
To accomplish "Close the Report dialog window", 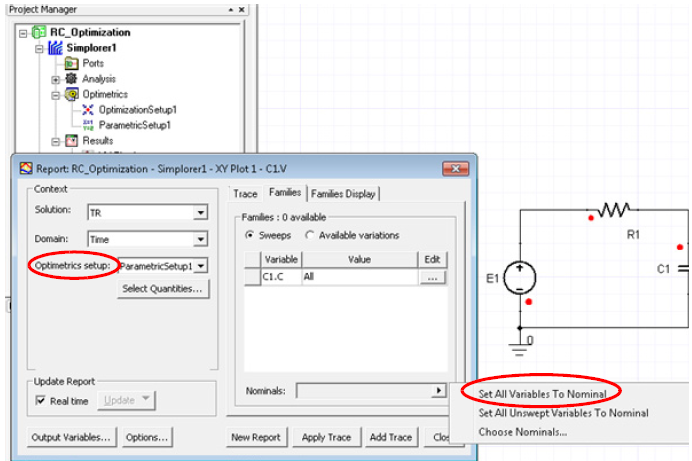I will click(455, 169).
